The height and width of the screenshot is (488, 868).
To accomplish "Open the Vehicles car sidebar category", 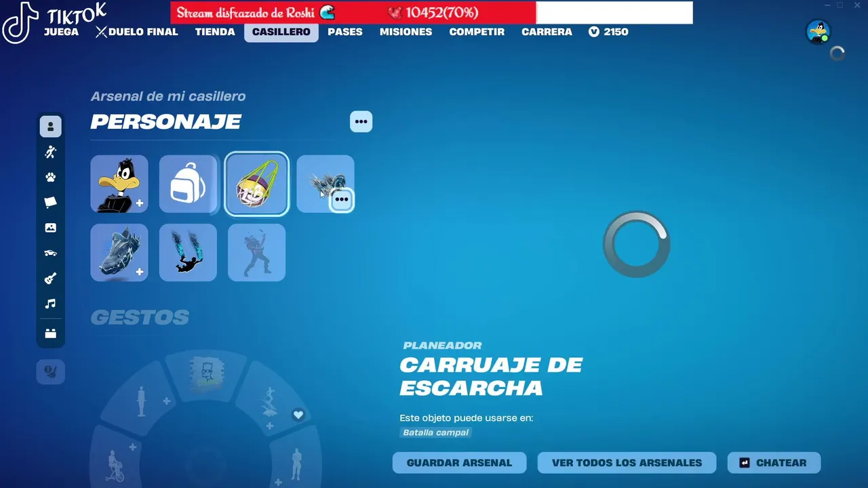I will (51, 253).
